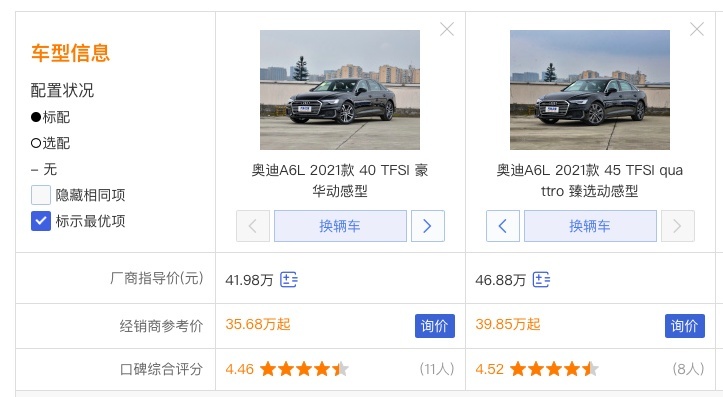Open price calculator icon next to 41.98万
Screen dimensions: 723x397
pyautogui.click(x=289, y=279)
